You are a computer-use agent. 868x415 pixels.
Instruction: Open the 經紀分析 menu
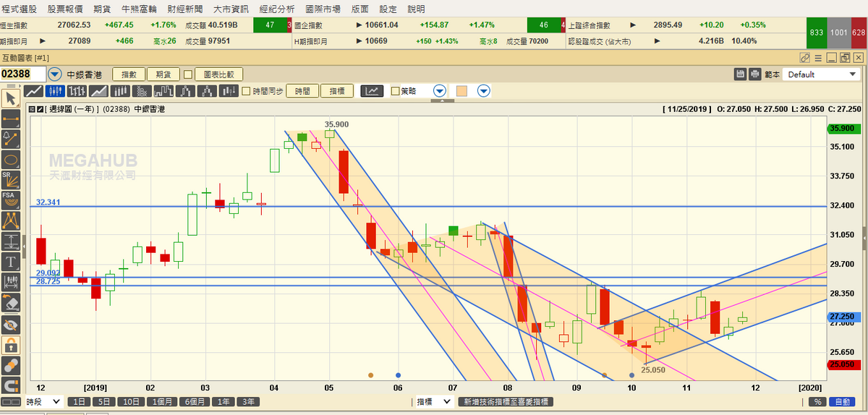pos(277,9)
